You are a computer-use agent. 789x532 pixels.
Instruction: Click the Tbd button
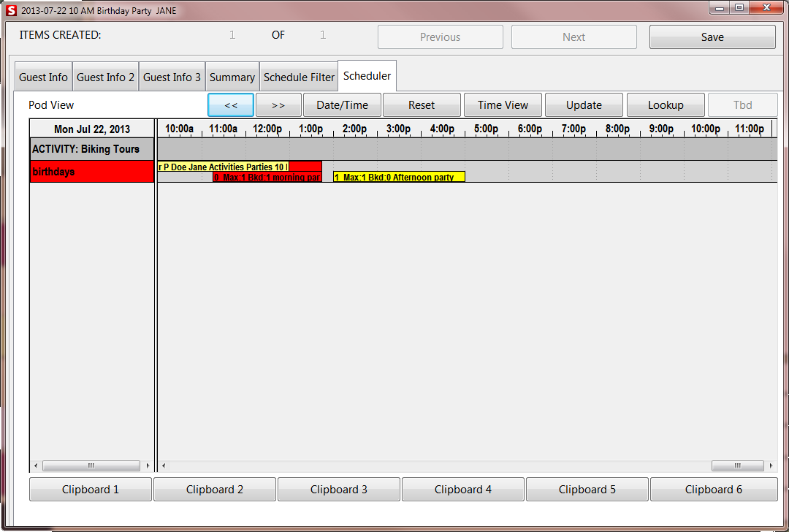[743, 104]
